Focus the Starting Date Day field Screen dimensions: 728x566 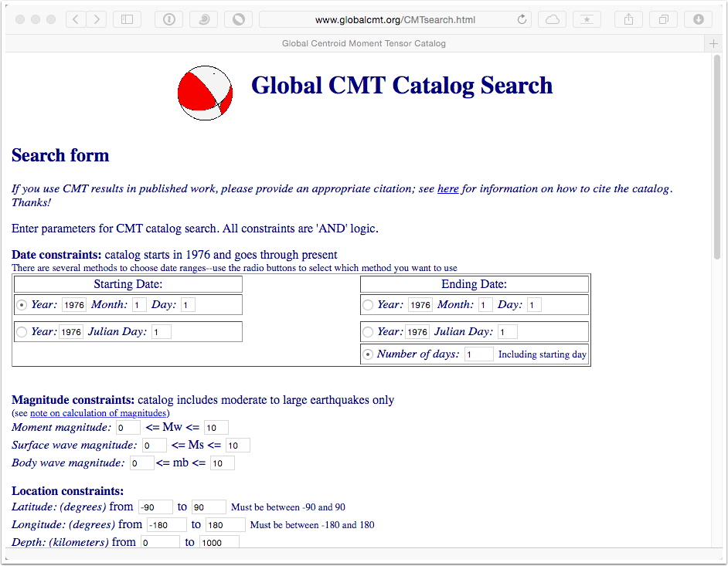[188, 305]
